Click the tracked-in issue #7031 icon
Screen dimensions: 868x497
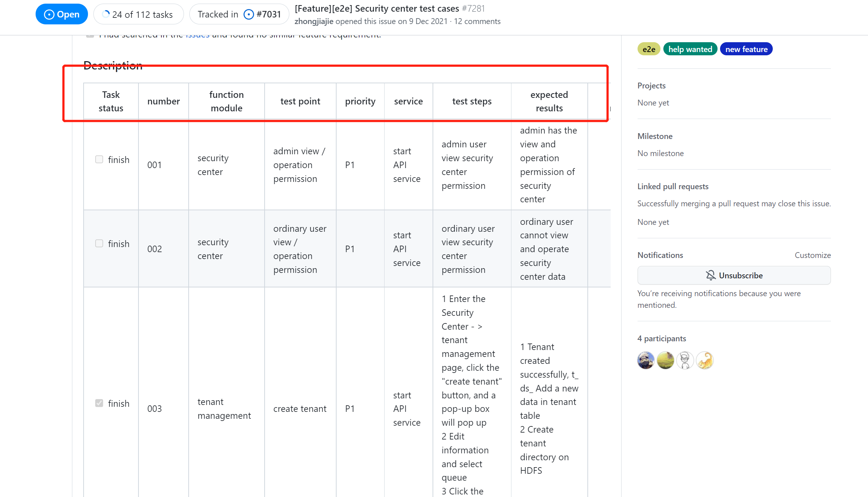coord(249,14)
